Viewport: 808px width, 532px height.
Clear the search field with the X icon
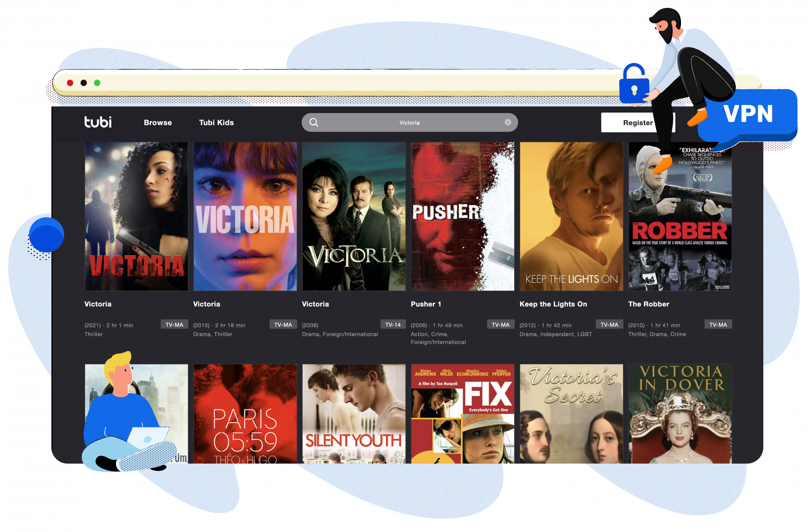click(x=508, y=122)
